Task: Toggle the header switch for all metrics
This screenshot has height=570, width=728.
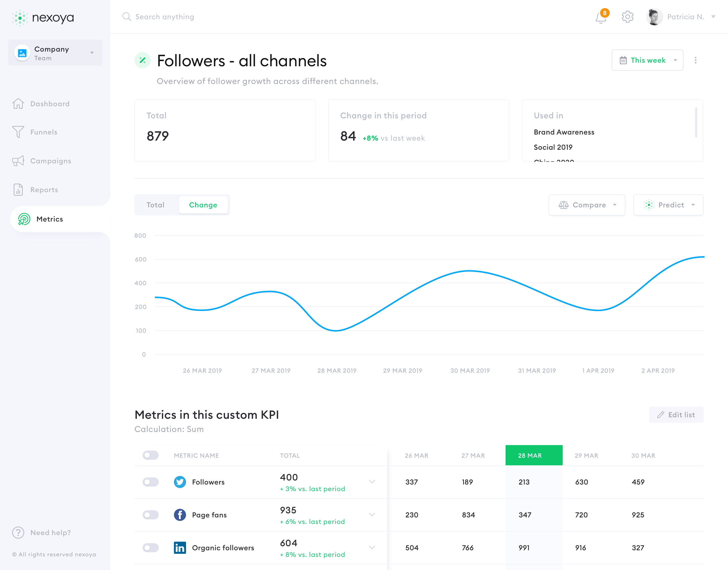Action: [150, 455]
